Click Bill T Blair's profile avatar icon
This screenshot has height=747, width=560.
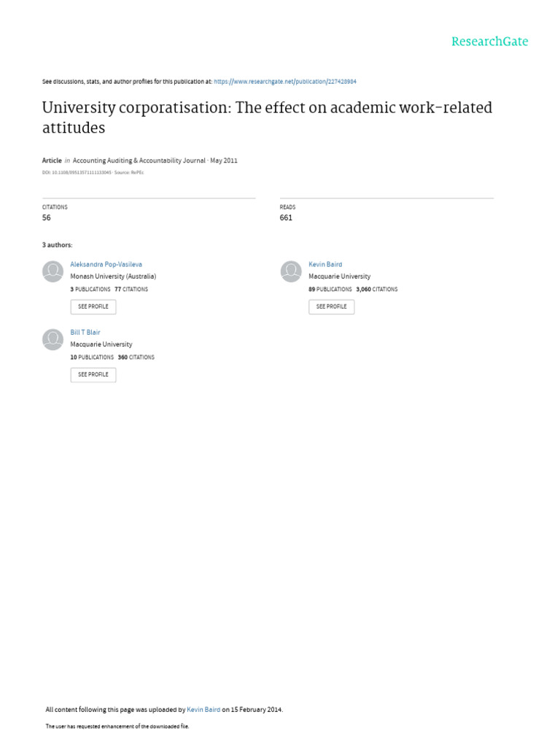[x=52, y=339]
